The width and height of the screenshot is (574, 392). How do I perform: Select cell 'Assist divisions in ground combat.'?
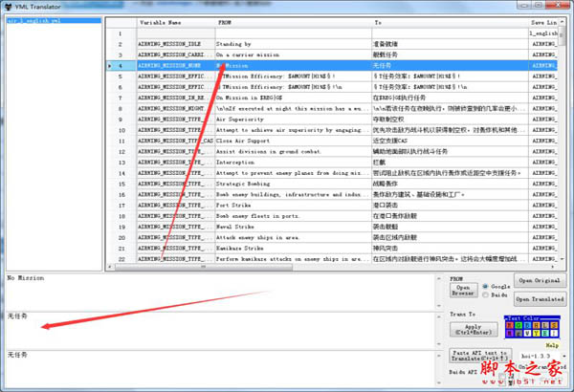point(294,151)
